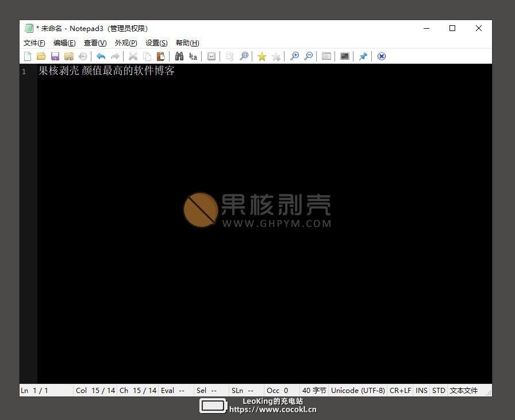Copy selection using the two-pages icon
The width and height of the screenshot is (515, 420).
(147, 56)
